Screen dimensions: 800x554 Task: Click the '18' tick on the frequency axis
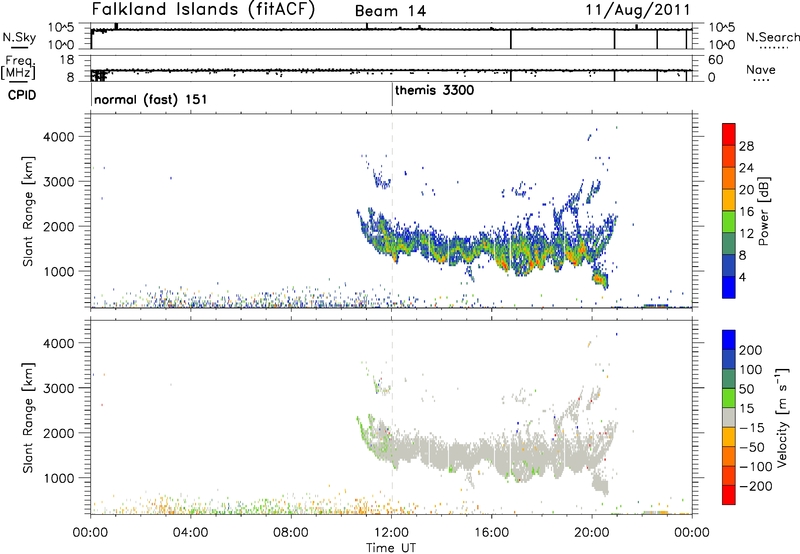point(67,60)
